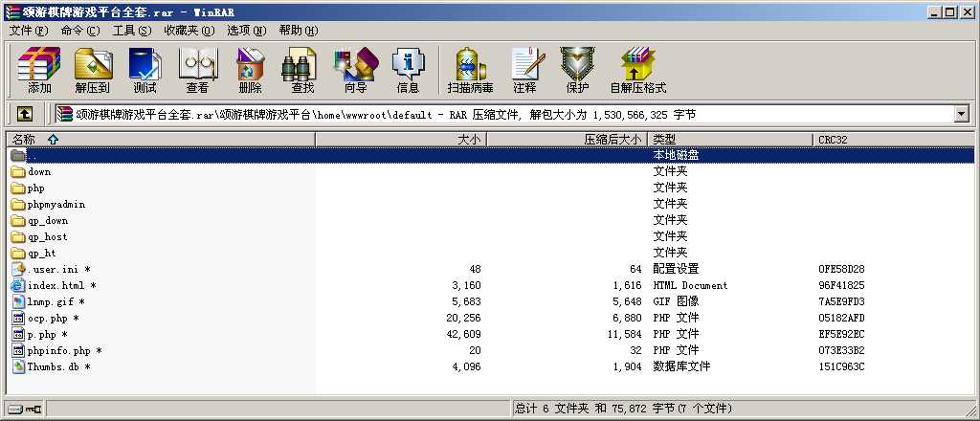Screen dimensions: 980x421
Task: Open the 向导 (Wizard) toolbar icon
Action: pyautogui.click(x=356, y=64)
